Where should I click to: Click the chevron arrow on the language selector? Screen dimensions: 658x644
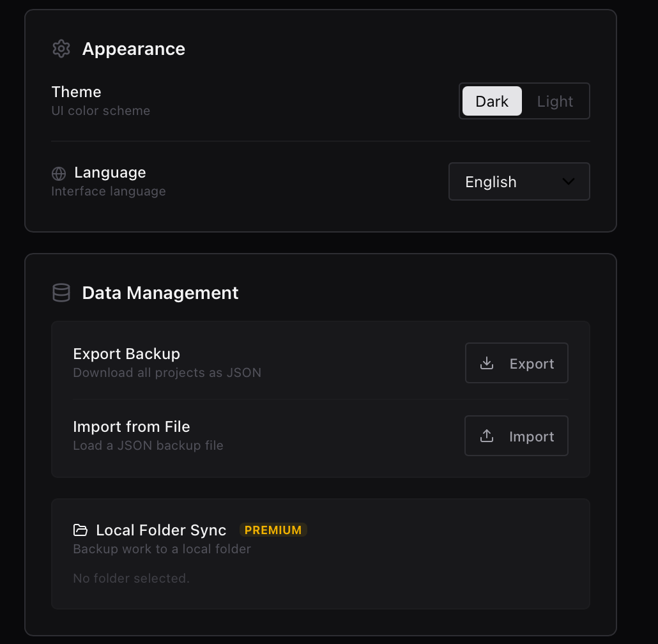(568, 181)
